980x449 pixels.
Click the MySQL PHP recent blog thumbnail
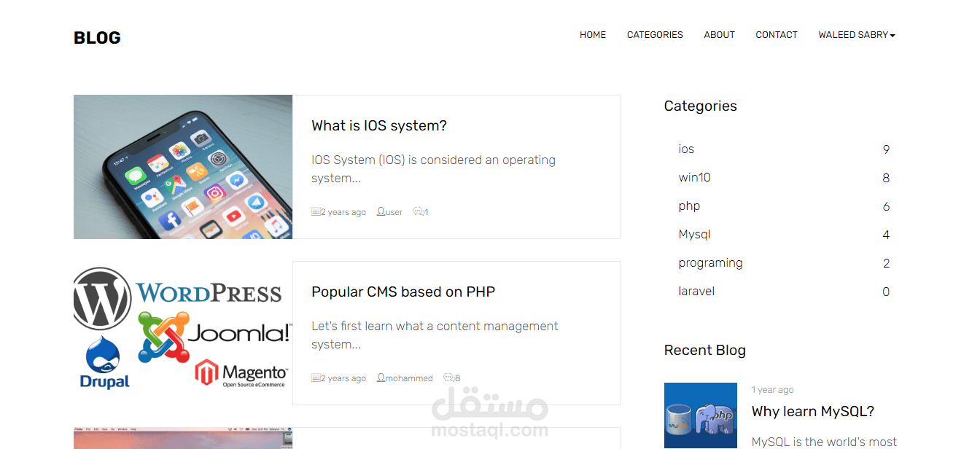(701, 415)
